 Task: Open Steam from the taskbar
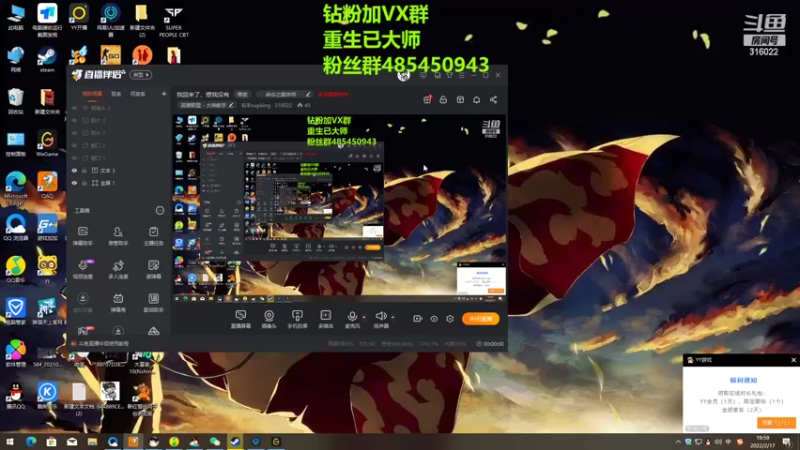pos(235,442)
